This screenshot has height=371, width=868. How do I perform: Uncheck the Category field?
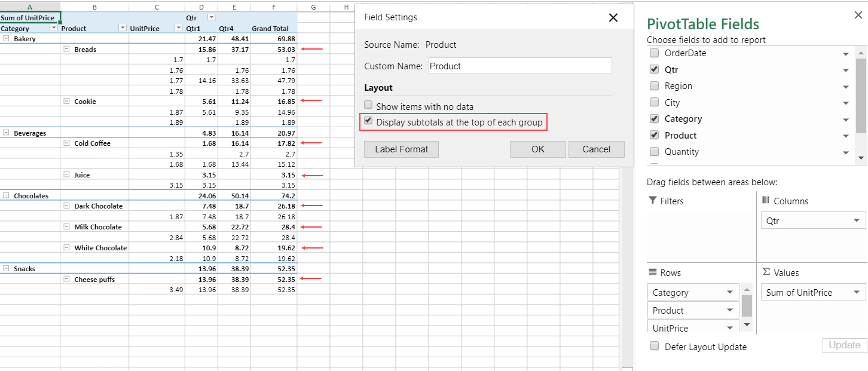pos(655,118)
